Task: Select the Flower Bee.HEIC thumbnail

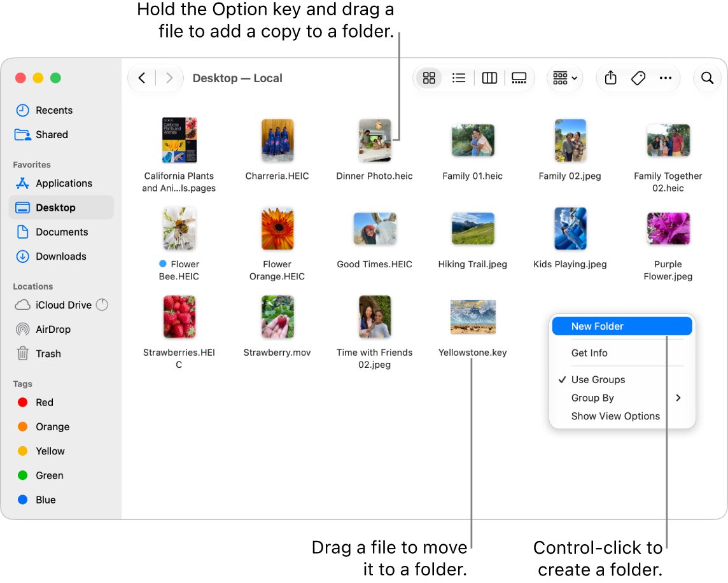Action: point(179,228)
